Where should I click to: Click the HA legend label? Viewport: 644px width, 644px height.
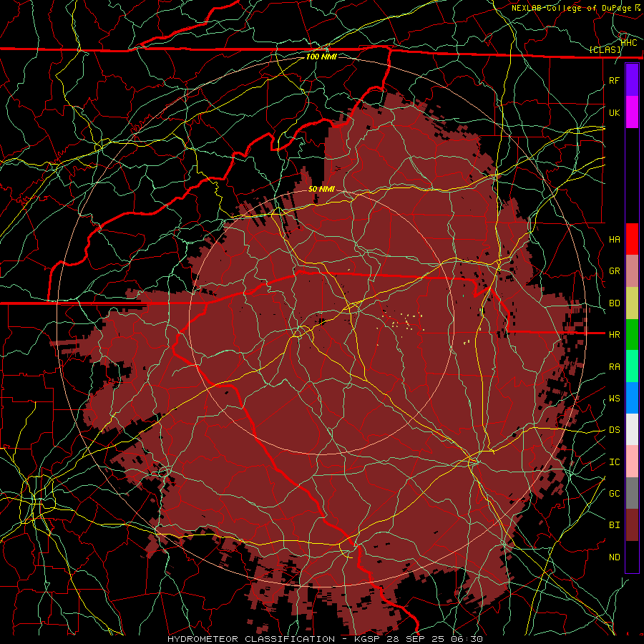point(614,240)
